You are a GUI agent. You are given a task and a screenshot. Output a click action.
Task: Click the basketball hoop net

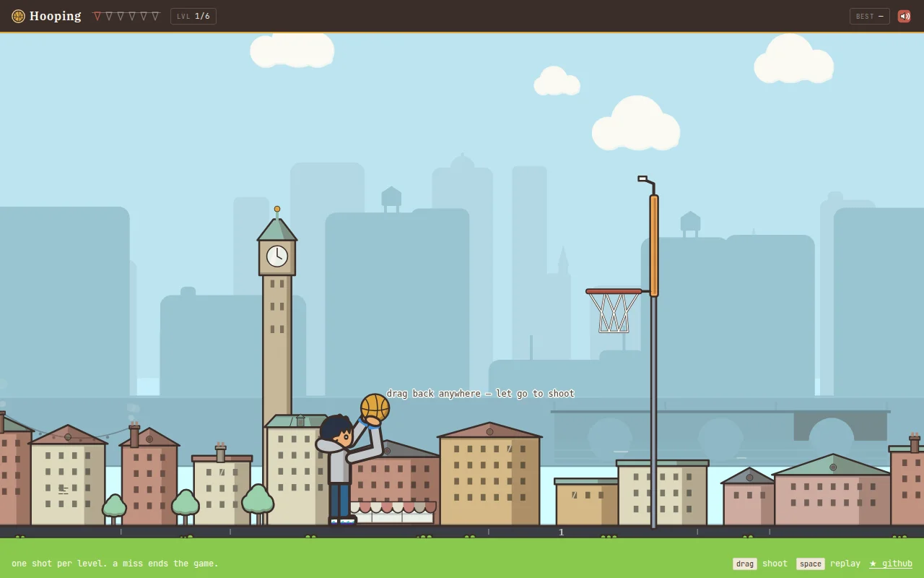tap(614, 313)
